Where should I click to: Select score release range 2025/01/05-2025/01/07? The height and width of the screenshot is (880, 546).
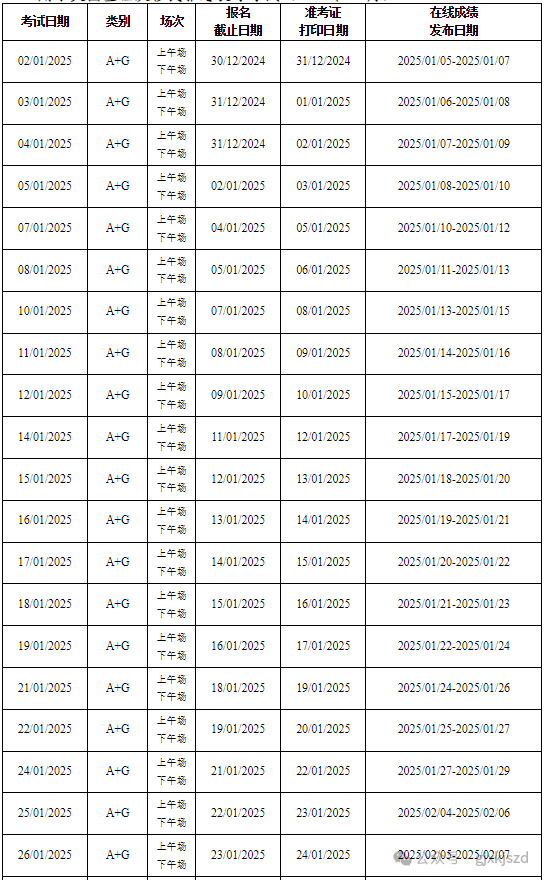(x=454, y=61)
